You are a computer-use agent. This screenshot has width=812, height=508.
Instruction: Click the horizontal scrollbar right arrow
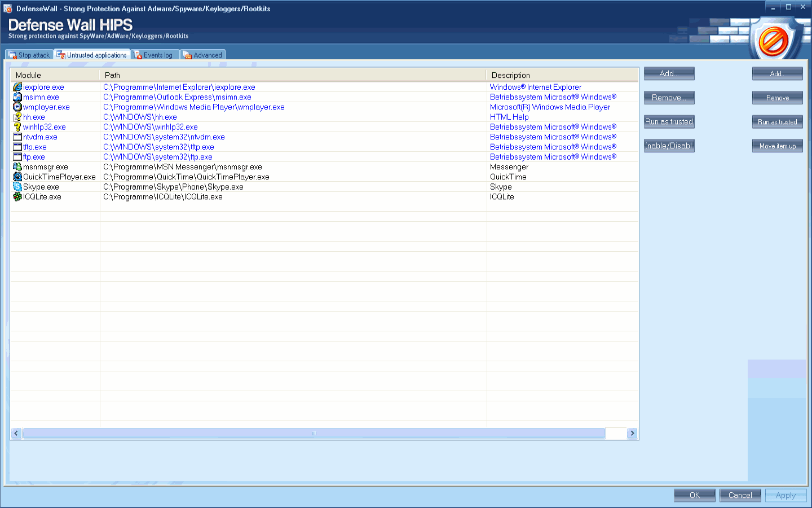point(632,433)
